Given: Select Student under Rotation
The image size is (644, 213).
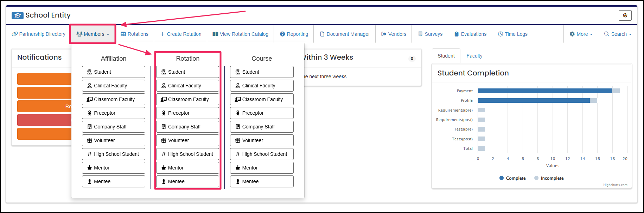Looking at the screenshot, I should click(188, 72).
